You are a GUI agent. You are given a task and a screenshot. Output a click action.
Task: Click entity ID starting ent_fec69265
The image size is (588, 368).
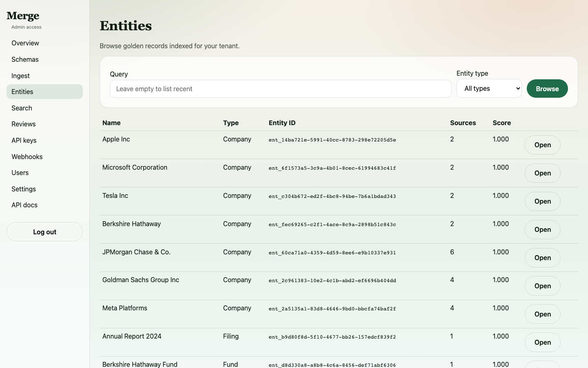tap(332, 224)
